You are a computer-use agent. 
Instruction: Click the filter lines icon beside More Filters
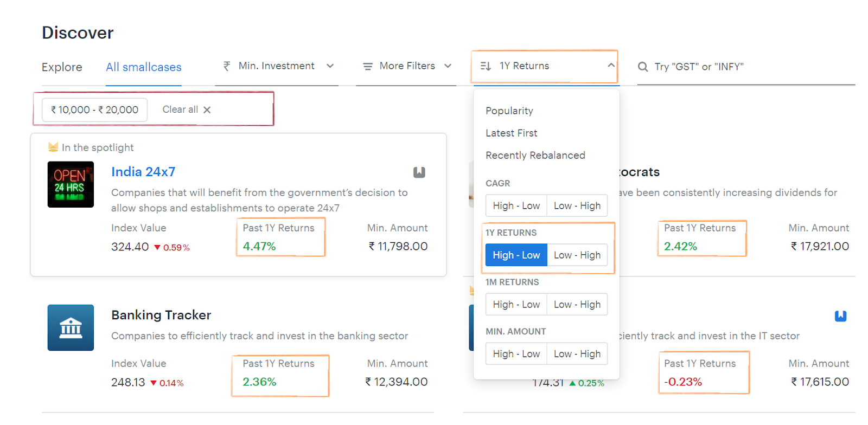368,67
